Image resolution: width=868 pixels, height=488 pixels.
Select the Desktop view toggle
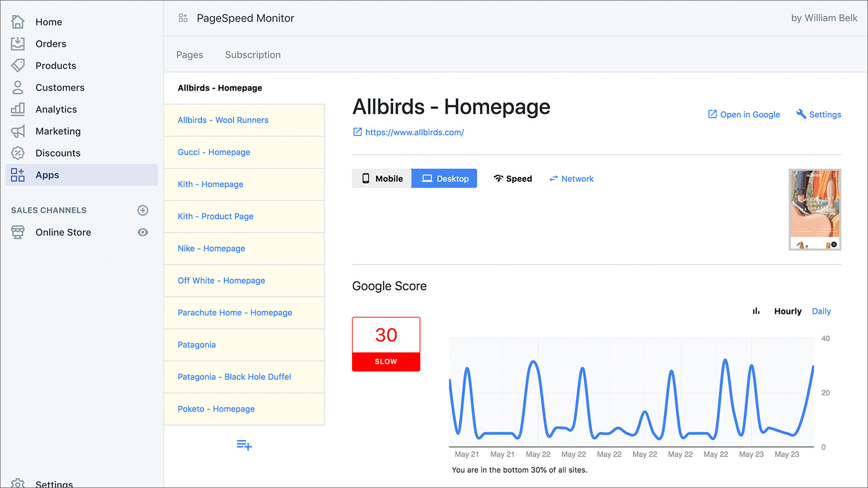pyautogui.click(x=444, y=178)
